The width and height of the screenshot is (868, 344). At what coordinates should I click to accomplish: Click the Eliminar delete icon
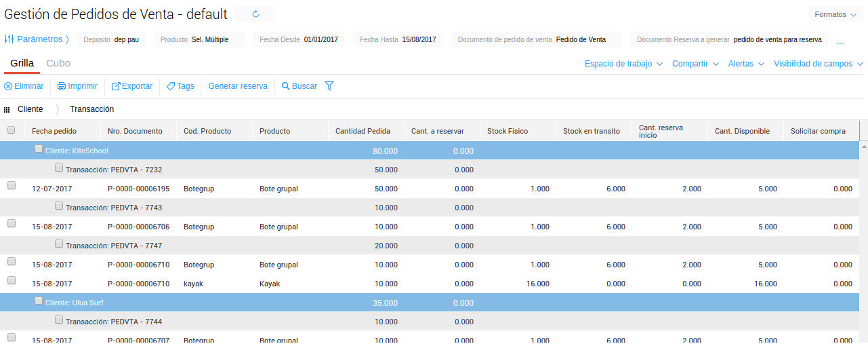coord(8,86)
